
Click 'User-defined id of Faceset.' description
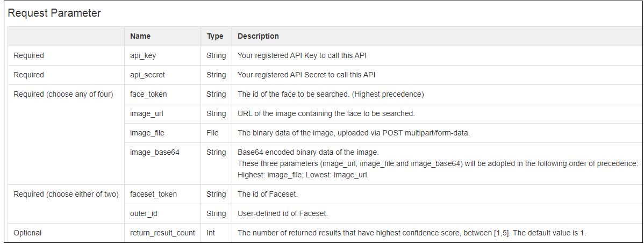pyautogui.click(x=283, y=213)
